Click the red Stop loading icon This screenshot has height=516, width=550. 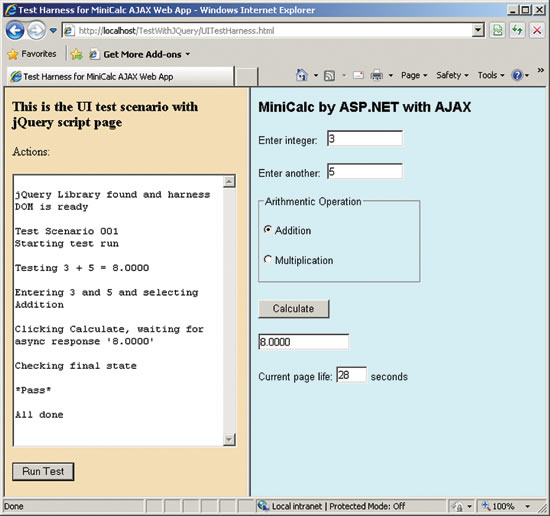tap(537, 31)
